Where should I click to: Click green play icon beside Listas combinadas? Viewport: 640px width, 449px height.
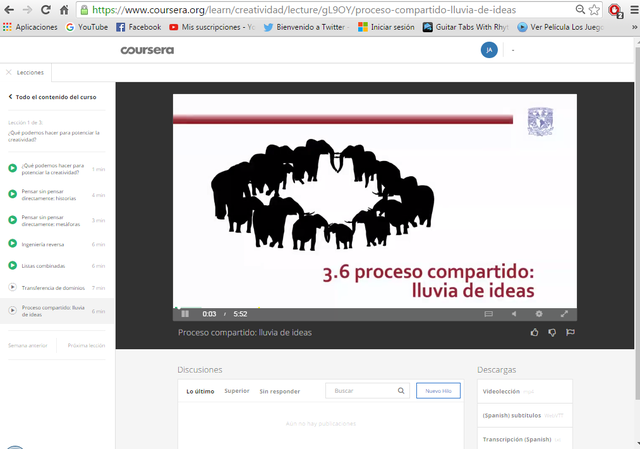(13, 265)
